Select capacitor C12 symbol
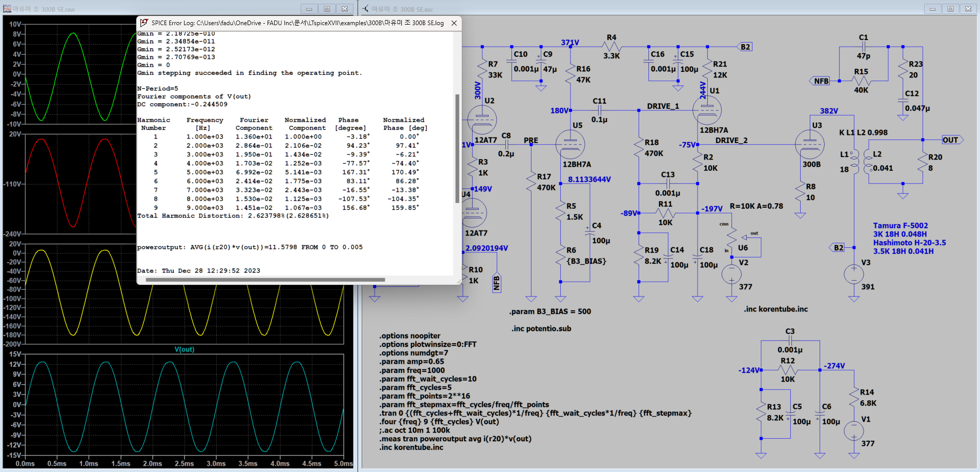This screenshot has height=472, width=980. pos(903,100)
